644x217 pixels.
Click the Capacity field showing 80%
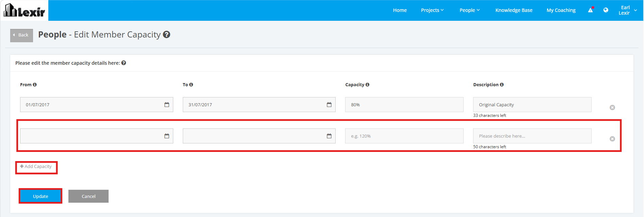[x=404, y=105]
